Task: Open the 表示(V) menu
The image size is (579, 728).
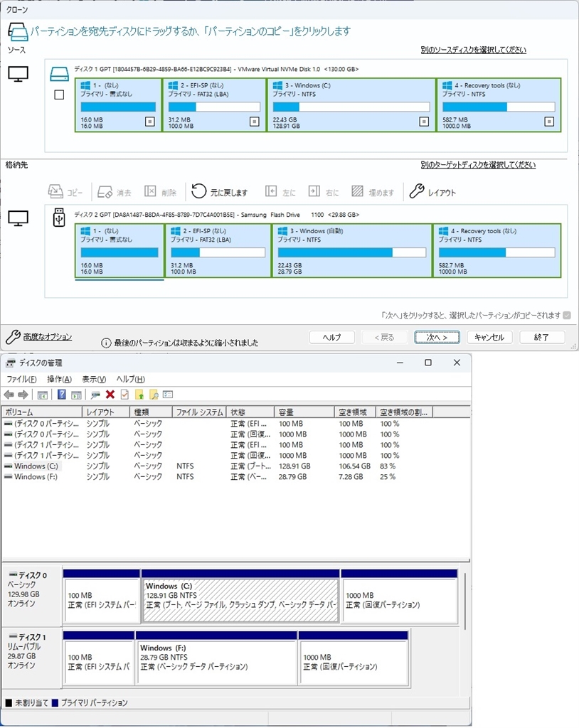Action: (x=94, y=380)
